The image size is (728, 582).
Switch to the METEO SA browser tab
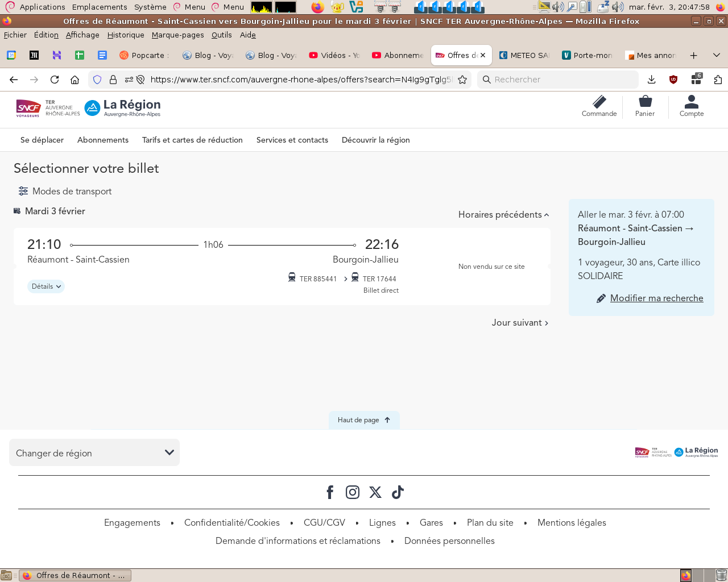click(524, 55)
